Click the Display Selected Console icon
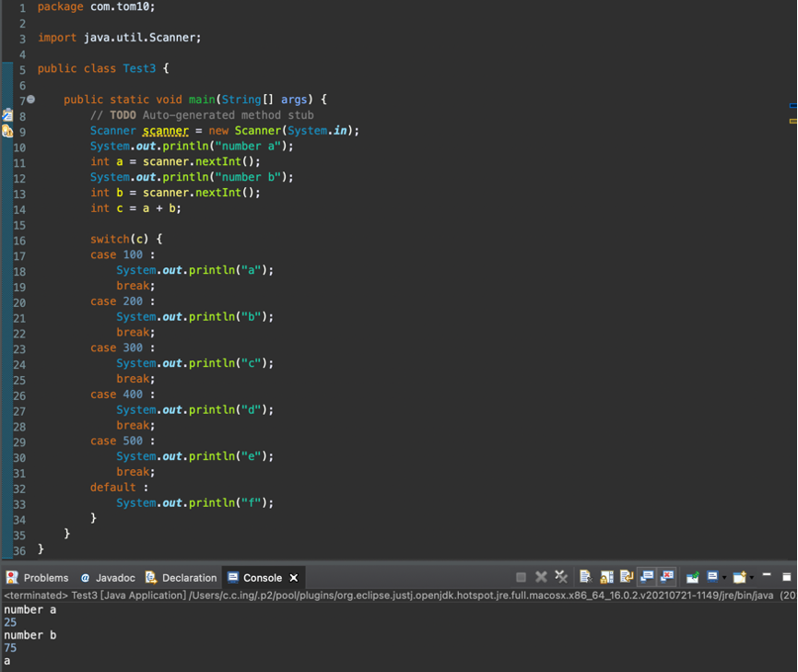Screen dimensions: 798x672 712,577
